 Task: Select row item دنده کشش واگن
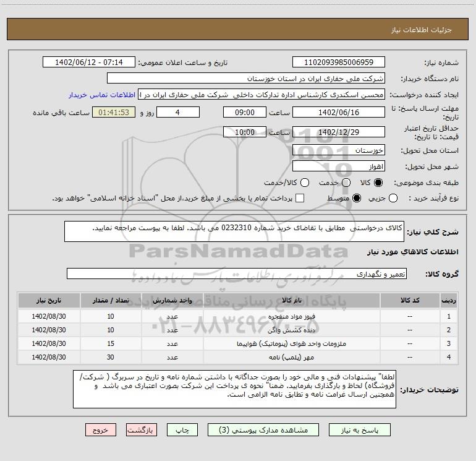tap(291, 330)
